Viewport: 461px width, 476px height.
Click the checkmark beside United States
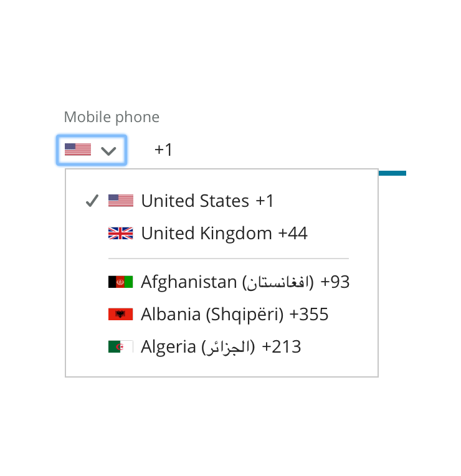(92, 201)
